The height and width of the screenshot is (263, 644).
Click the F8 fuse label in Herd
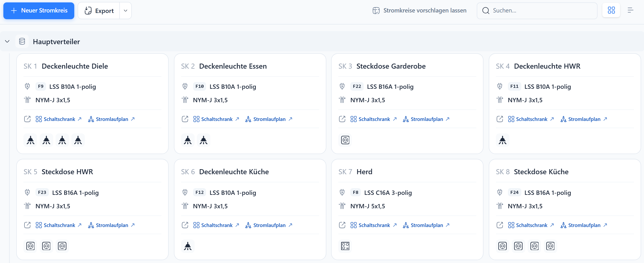coord(356,192)
